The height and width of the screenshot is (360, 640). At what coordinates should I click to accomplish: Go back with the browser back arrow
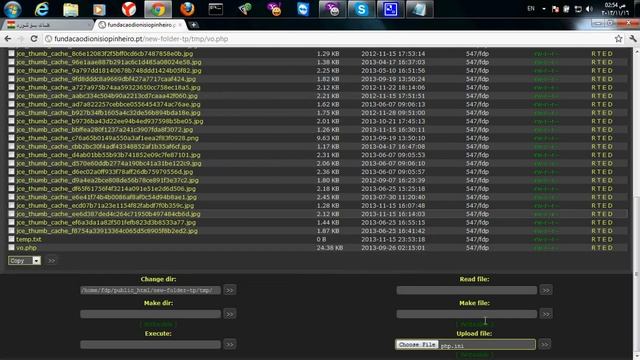(x=8, y=39)
